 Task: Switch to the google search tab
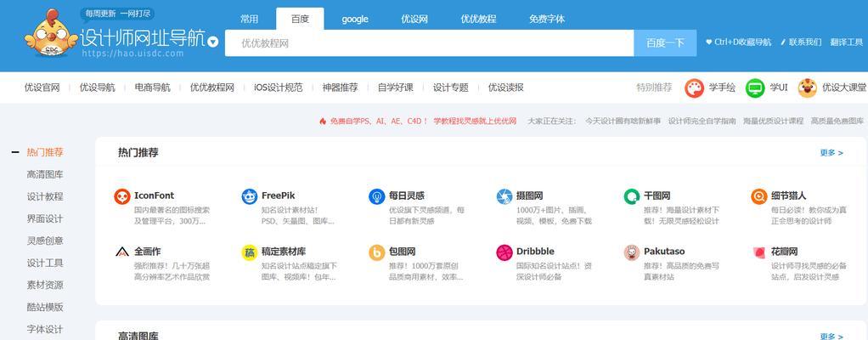pyautogui.click(x=355, y=19)
